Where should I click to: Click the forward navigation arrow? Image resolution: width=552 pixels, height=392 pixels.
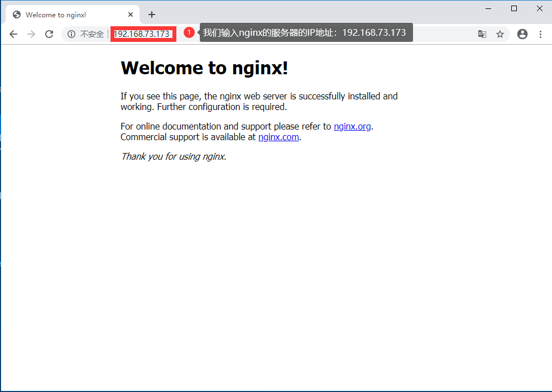[x=31, y=34]
